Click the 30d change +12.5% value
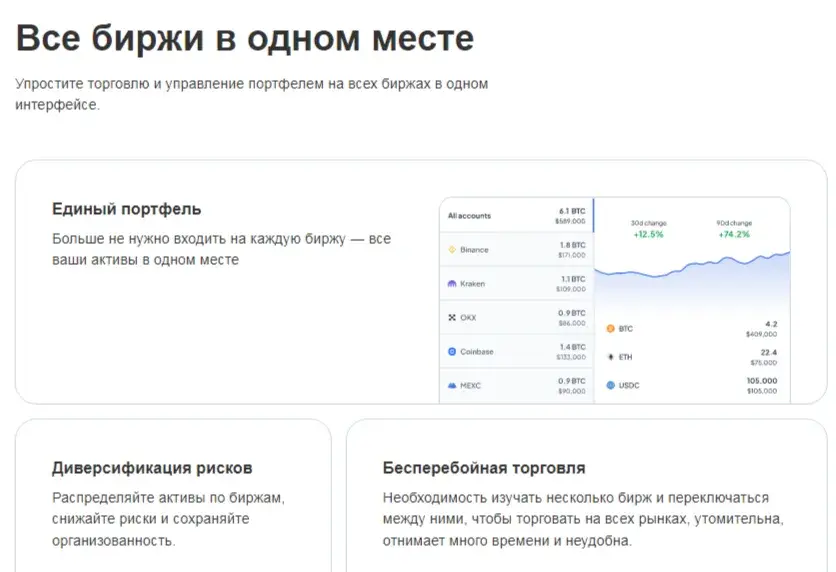This screenshot has height=572, width=836. [648, 235]
